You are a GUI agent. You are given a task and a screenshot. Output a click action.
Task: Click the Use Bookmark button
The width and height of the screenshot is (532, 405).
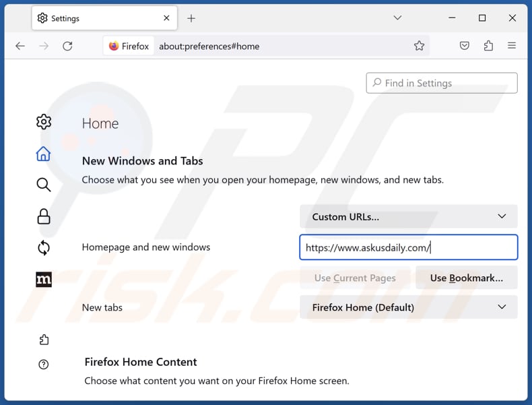(466, 278)
